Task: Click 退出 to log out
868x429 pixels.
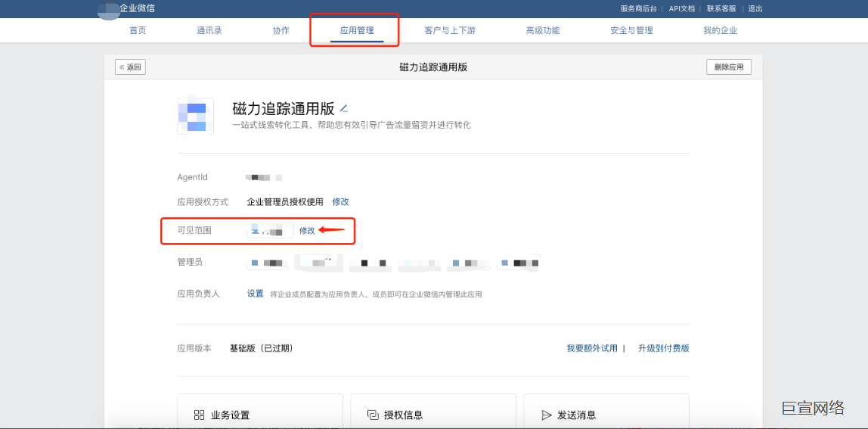Action: coord(755,8)
